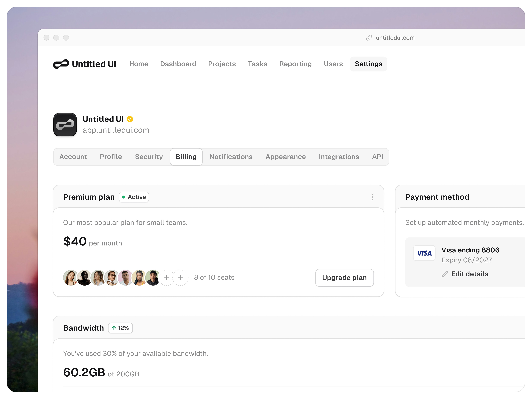
Task: Click the black Untitled UI app icon avatar
Action: click(x=65, y=125)
